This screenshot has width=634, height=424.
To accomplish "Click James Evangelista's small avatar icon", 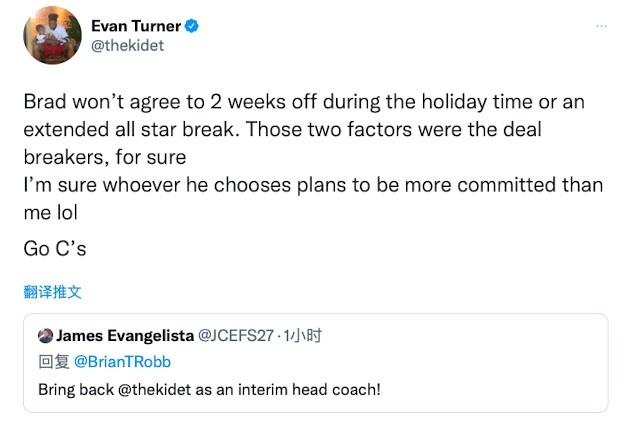I will (45, 335).
